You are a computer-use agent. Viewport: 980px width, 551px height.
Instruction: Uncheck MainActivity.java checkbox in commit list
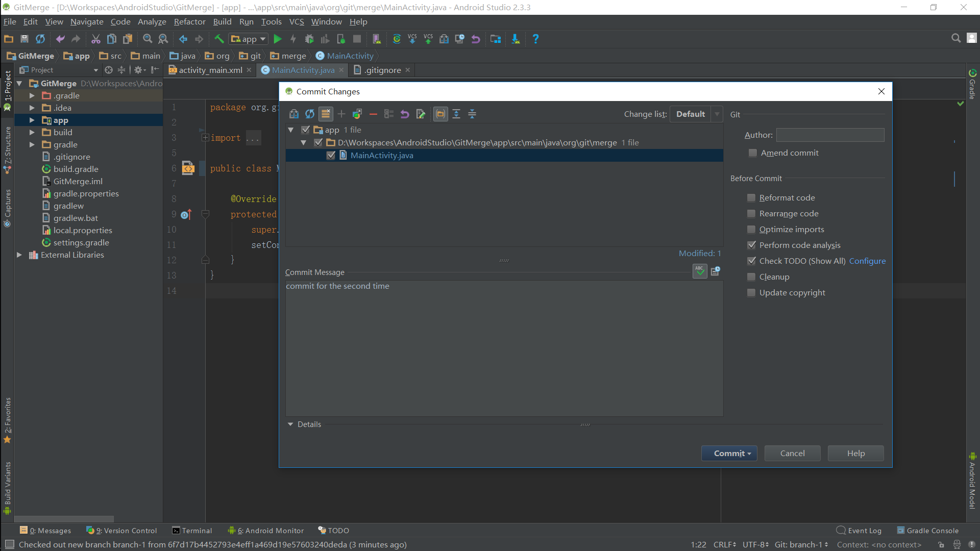click(331, 155)
